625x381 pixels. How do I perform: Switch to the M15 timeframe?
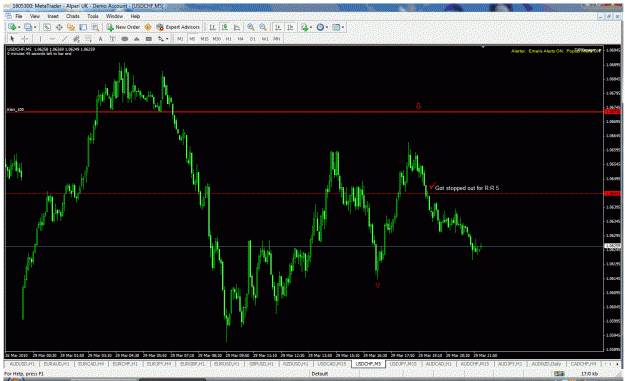(204, 39)
